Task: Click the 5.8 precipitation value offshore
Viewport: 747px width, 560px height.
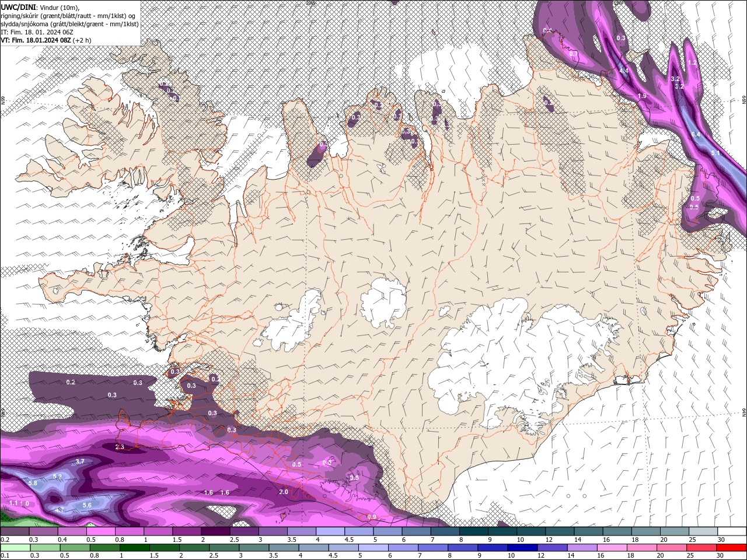Action: [x=33, y=483]
